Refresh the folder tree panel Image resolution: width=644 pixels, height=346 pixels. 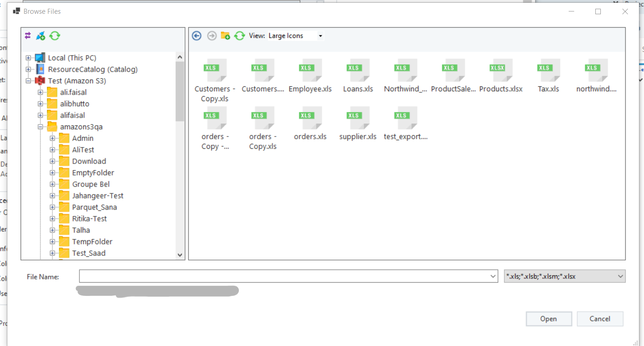click(55, 36)
